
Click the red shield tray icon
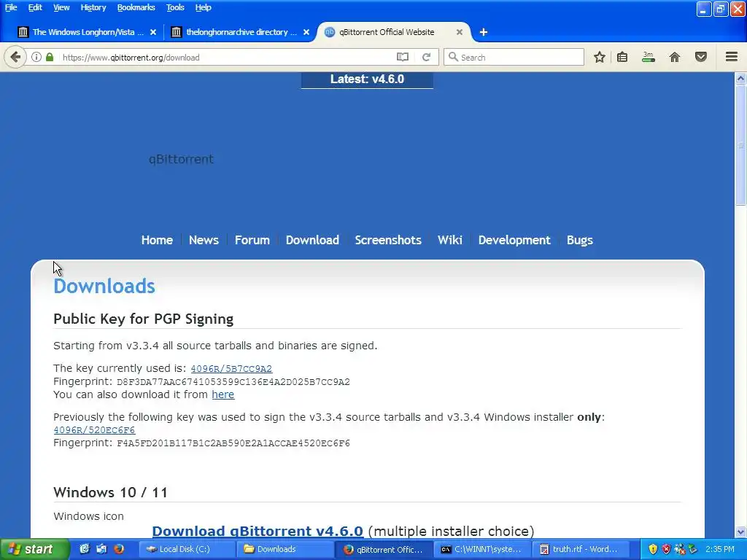pos(666,549)
